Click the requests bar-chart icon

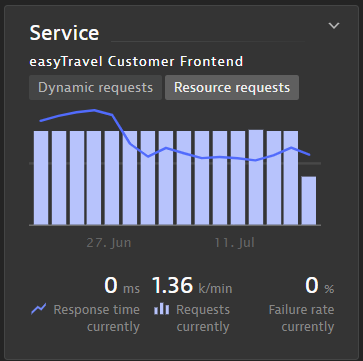162,309
